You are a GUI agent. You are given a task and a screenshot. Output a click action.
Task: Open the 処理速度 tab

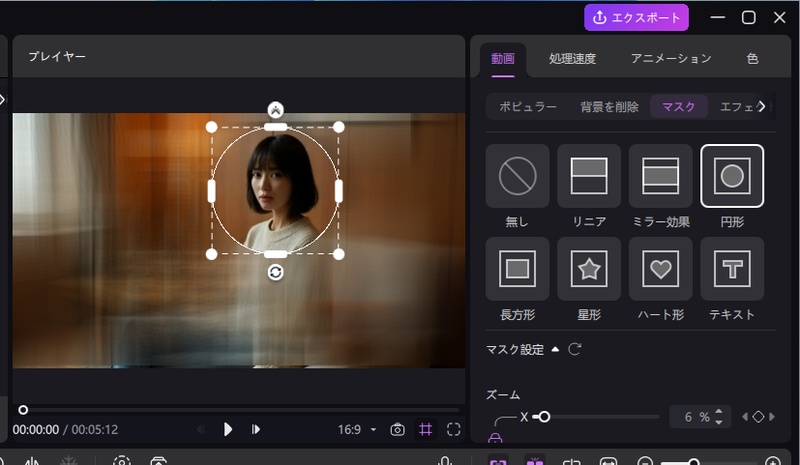[572, 59]
